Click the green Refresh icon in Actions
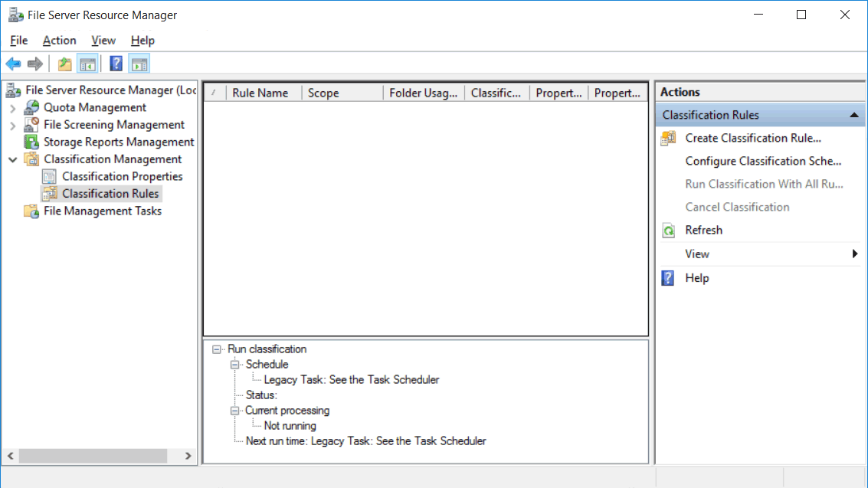Viewport: 868px width, 488px height. pos(668,230)
